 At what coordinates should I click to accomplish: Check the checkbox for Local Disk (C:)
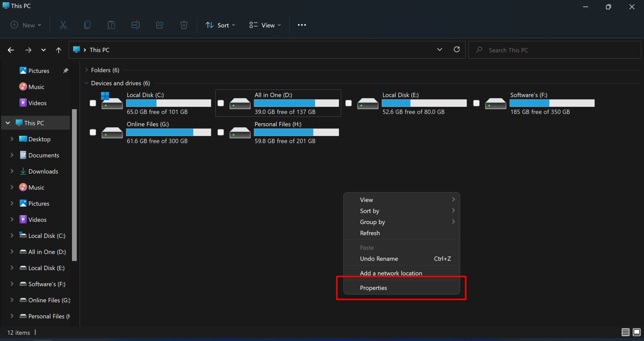tap(93, 103)
